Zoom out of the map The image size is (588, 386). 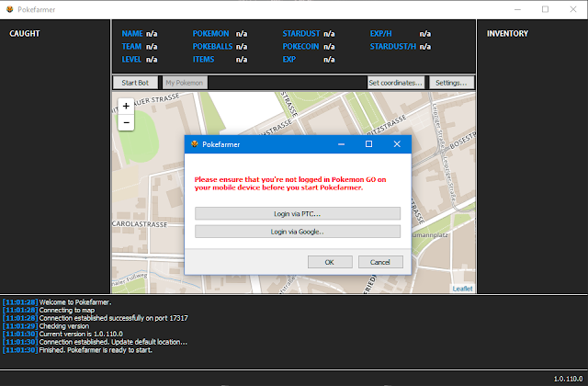coord(126,122)
